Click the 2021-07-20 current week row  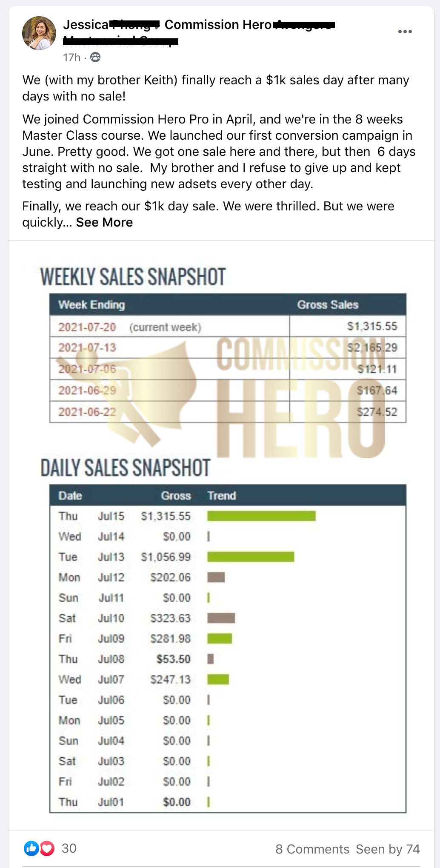(x=228, y=327)
